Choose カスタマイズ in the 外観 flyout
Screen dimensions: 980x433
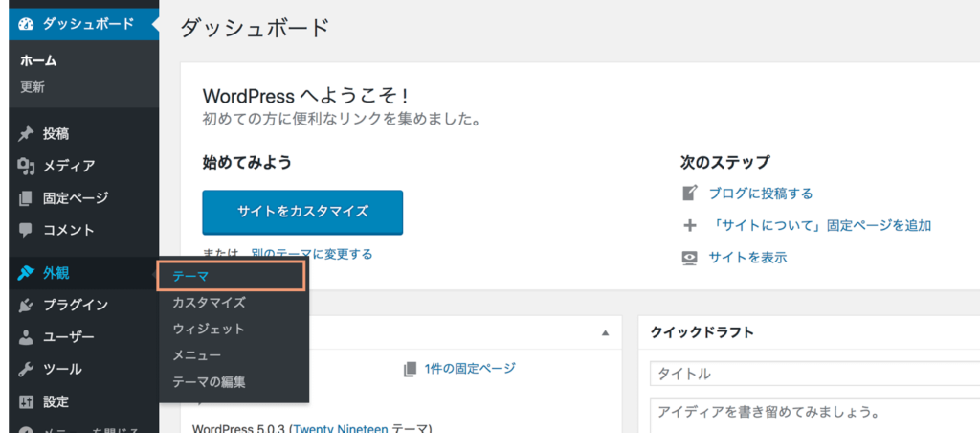click(x=209, y=303)
